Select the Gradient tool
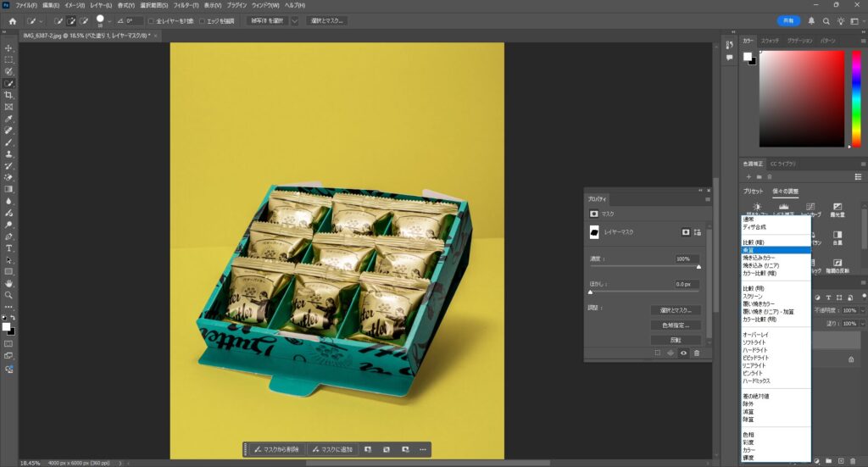Viewport: 868px width, 467px height. click(x=8, y=189)
